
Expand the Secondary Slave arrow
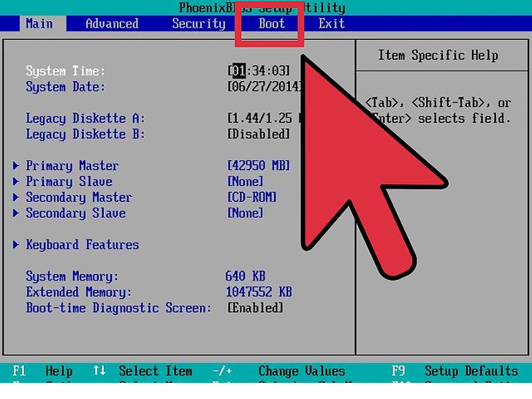pyautogui.click(x=15, y=213)
